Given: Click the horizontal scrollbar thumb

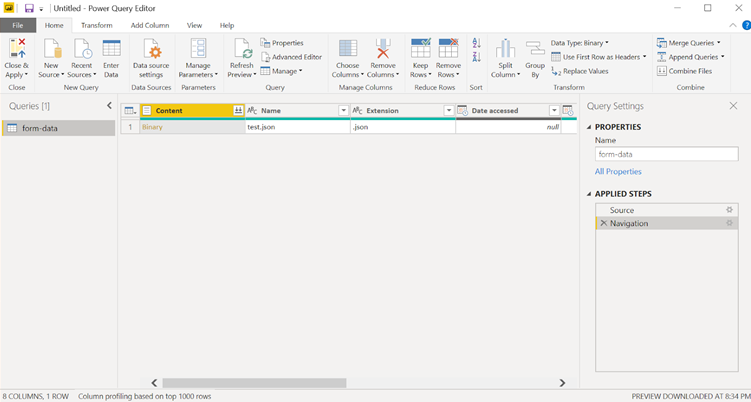Looking at the screenshot, I should (x=254, y=383).
